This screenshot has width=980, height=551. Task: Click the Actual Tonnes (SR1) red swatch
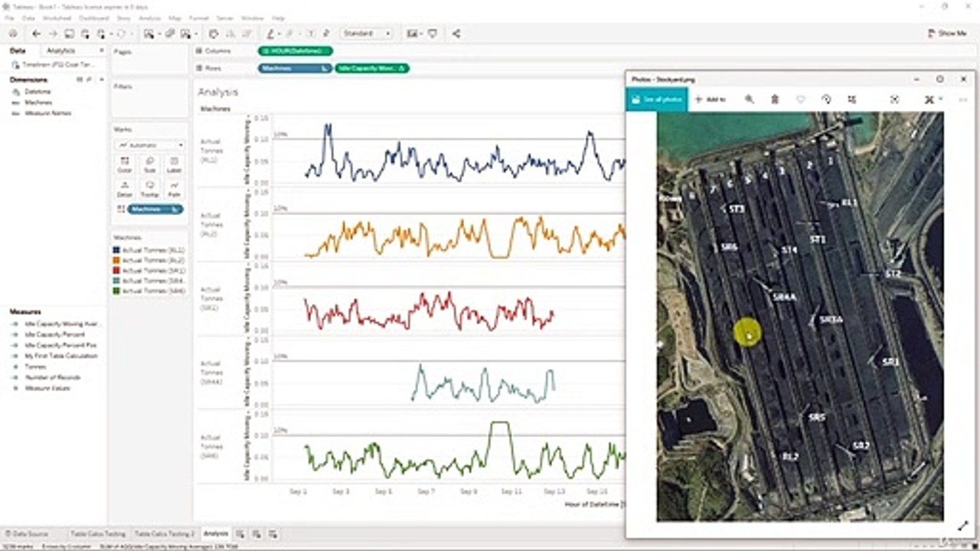pos(116,270)
